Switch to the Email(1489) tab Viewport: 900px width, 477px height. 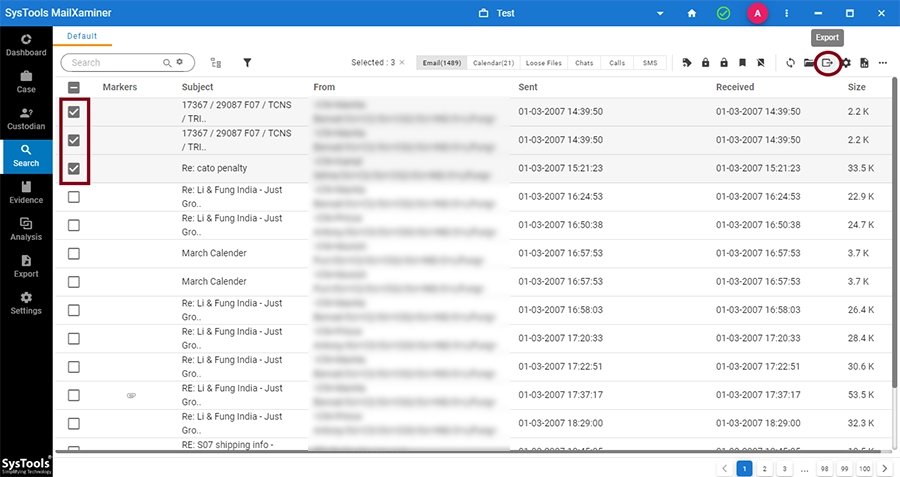tap(442, 63)
